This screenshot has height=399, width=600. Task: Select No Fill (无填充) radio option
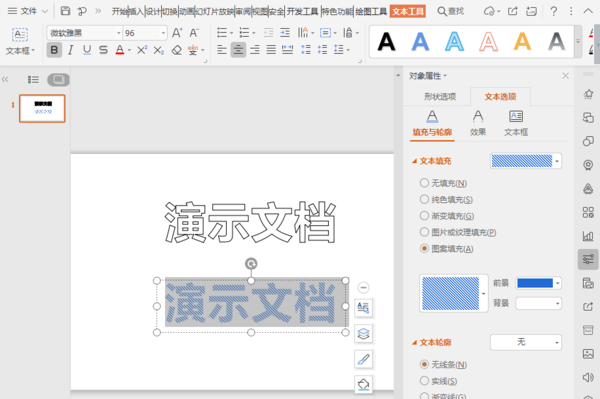(x=424, y=183)
